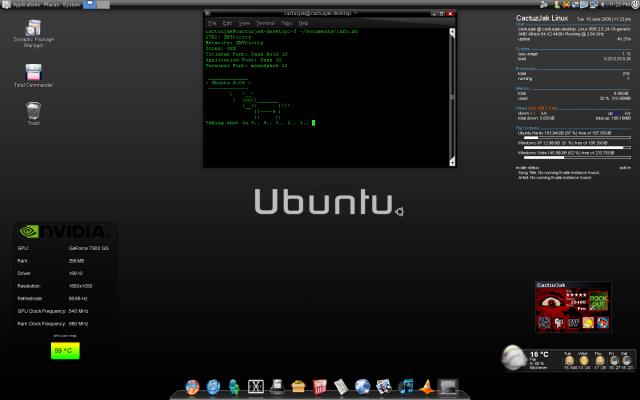Switch to the first workspace in switcher
The height and width of the screenshot is (400, 640).
(x=90, y=4)
